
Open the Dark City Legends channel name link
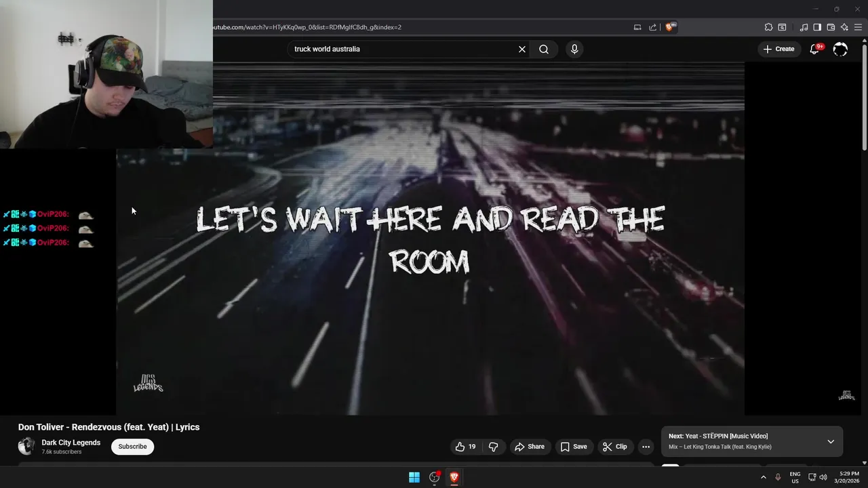(71, 443)
